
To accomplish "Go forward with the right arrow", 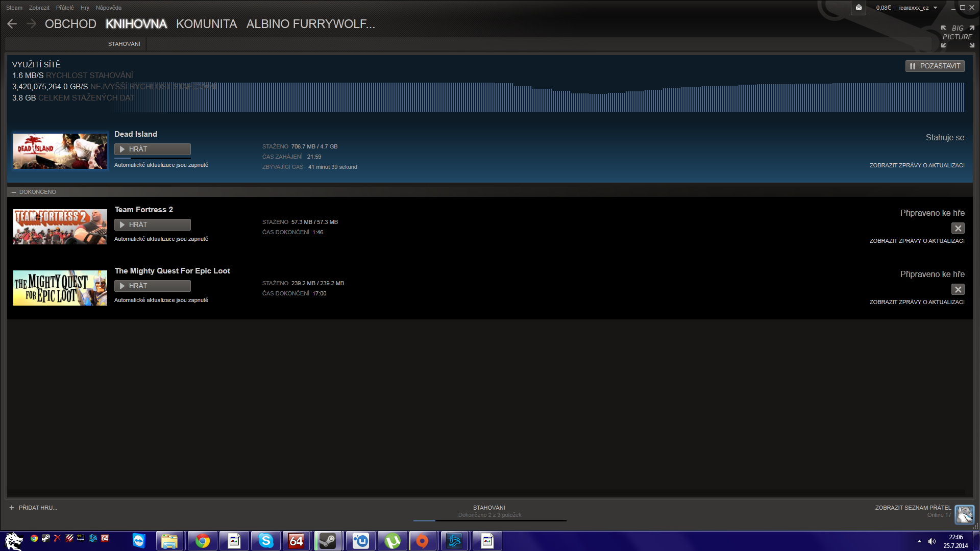I will tap(31, 24).
